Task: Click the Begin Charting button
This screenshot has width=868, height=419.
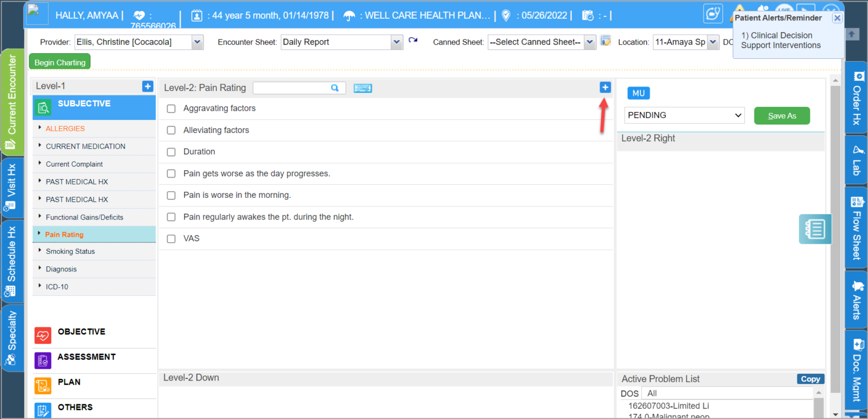Action: 59,61
